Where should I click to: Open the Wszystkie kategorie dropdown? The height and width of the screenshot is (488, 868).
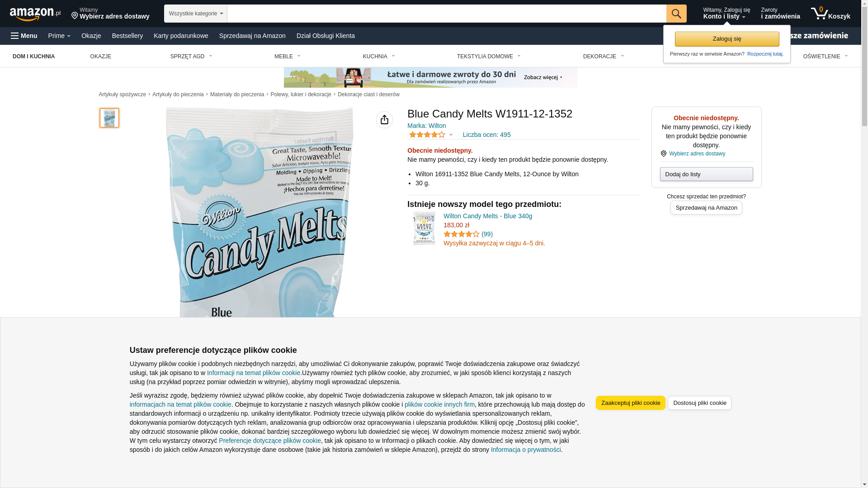tap(196, 14)
